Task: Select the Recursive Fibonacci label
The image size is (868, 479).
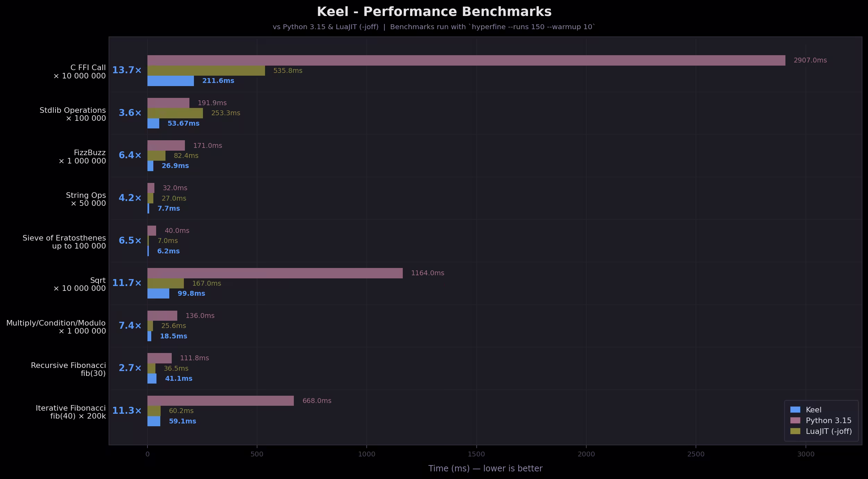Action: click(68, 369)
